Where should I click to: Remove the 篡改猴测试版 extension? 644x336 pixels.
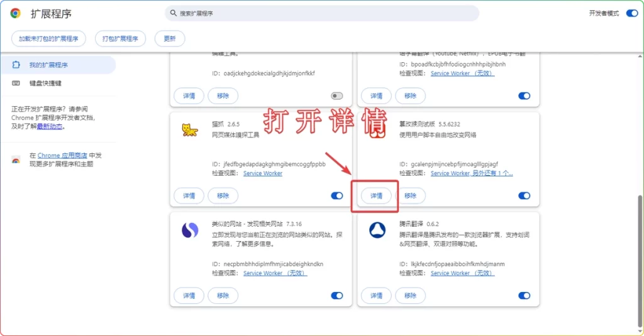coord(410,196)
